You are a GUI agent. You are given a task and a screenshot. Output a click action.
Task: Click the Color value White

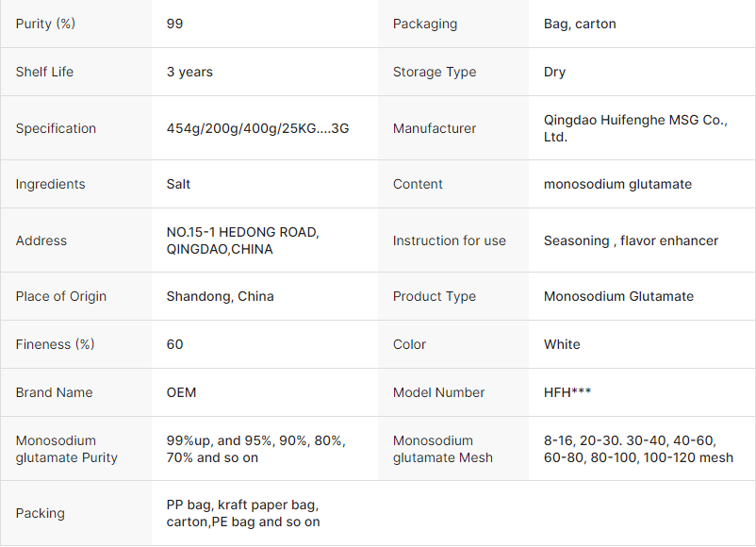(x=562, y=344)
